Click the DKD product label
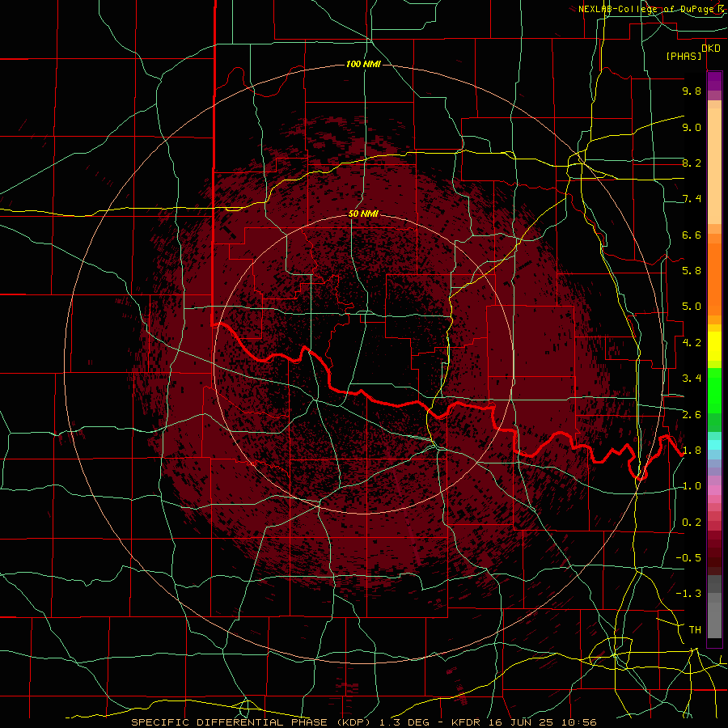 pos(711,49)
